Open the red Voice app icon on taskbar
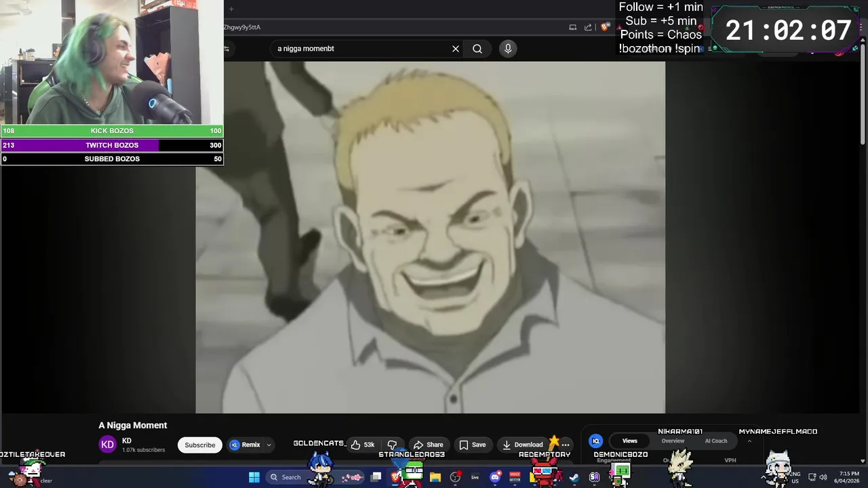The height and width of the screenshot is (488, 868). tap(515, 477)
